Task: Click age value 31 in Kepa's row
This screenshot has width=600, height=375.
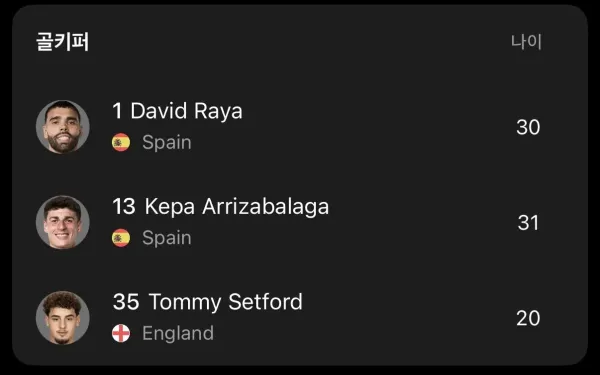Action: [528, 222]
